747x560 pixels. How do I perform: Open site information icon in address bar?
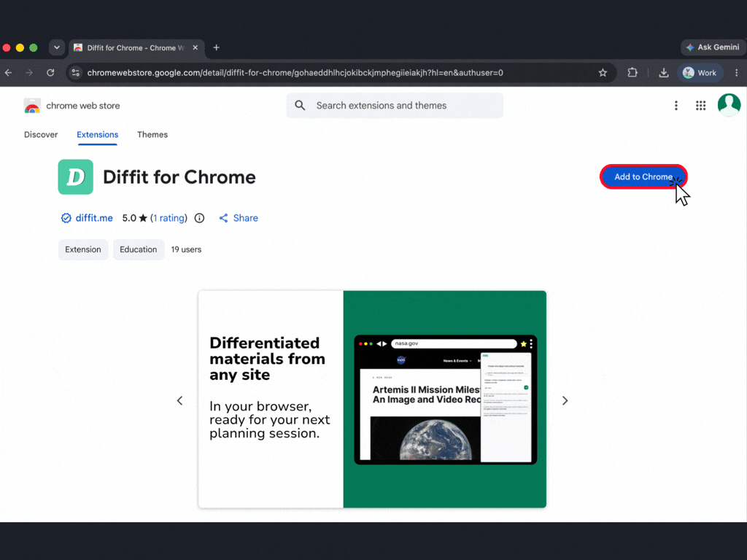coord(75,73)
